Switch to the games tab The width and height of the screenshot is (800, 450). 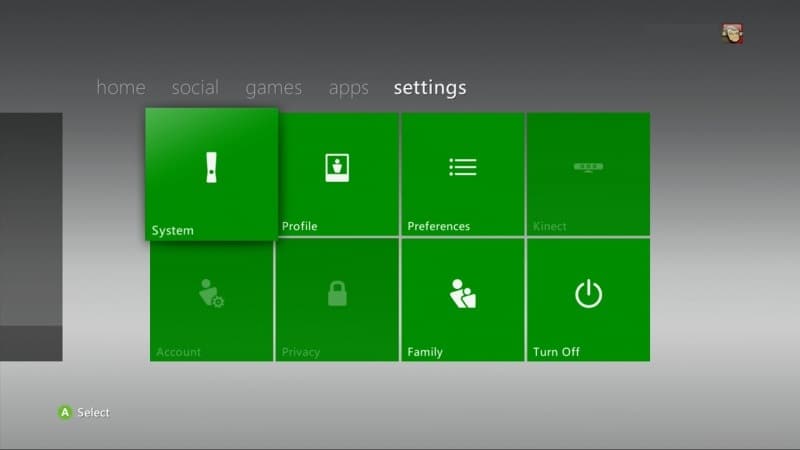click(273, 88)
